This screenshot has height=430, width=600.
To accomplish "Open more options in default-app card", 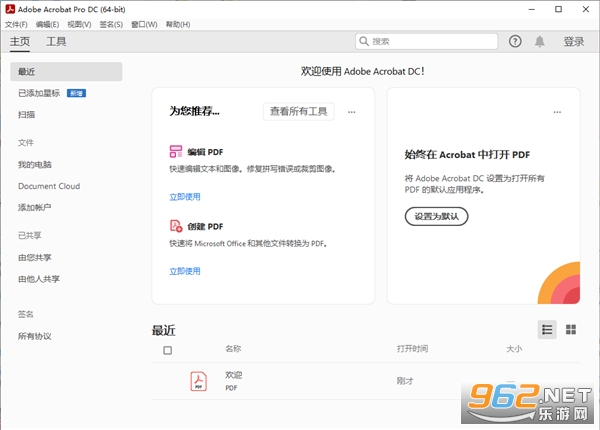I will pyautogui.click(x=557, y=112).
